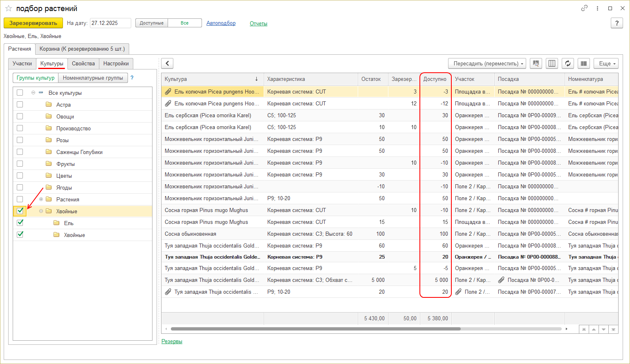Collapse the left panel with the arrow button
630x364 pixels.
167,63
